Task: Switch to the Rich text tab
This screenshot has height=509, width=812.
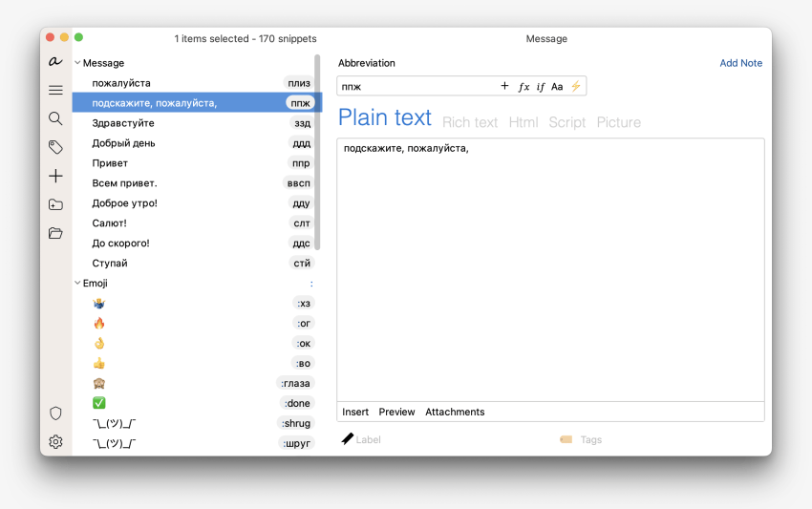Action: [470, 122]
